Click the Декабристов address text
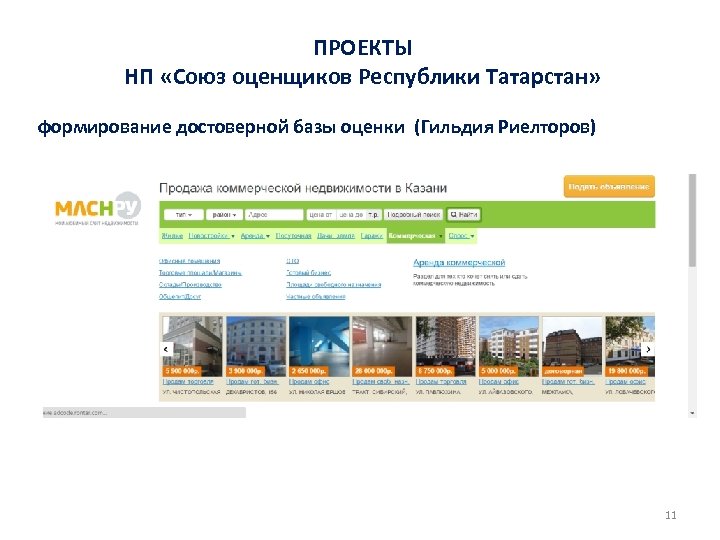Viewport: 720px width, 540px height. (x=252, y=392)
